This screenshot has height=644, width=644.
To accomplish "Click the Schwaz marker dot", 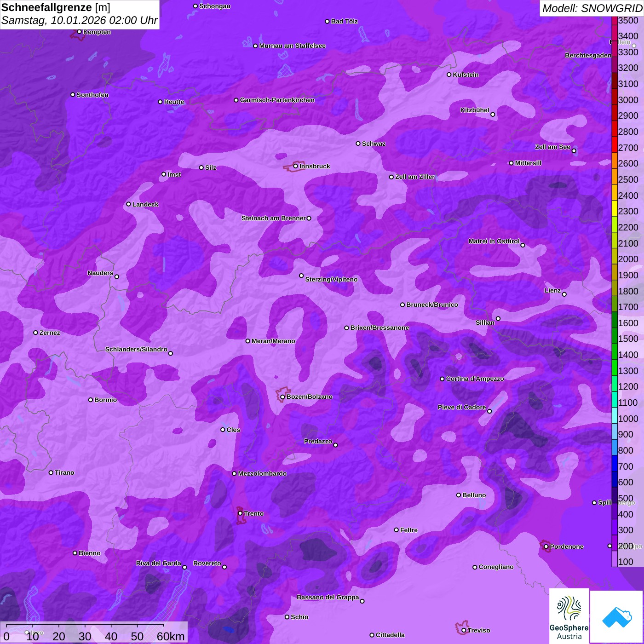I will coord(358,144).
